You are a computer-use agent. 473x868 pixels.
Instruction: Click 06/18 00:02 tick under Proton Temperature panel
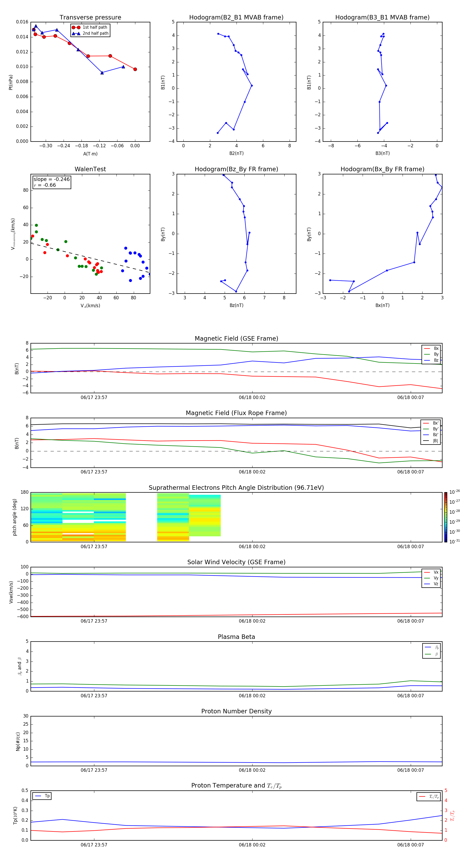coord(252,845)
